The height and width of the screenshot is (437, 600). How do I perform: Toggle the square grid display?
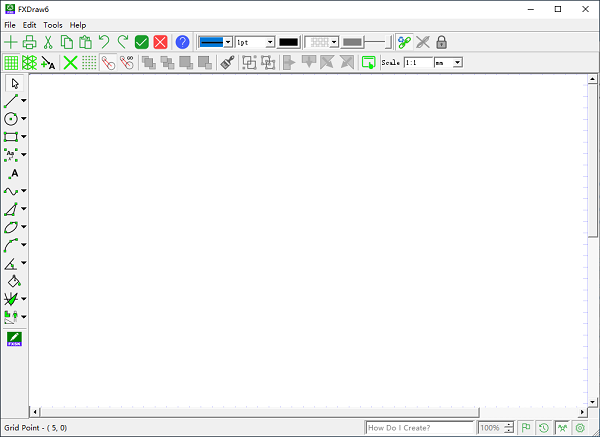point(11,62)
